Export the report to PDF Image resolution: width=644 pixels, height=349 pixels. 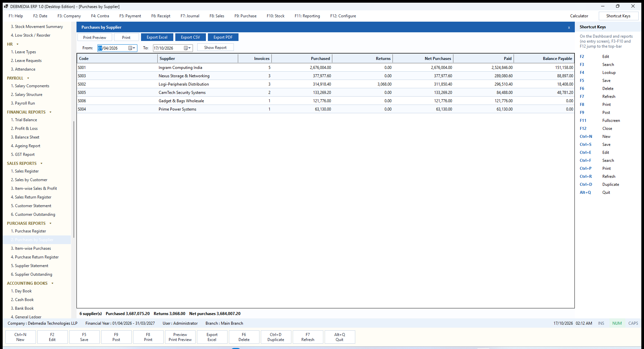pyautogui.click(x=223, y=37)
